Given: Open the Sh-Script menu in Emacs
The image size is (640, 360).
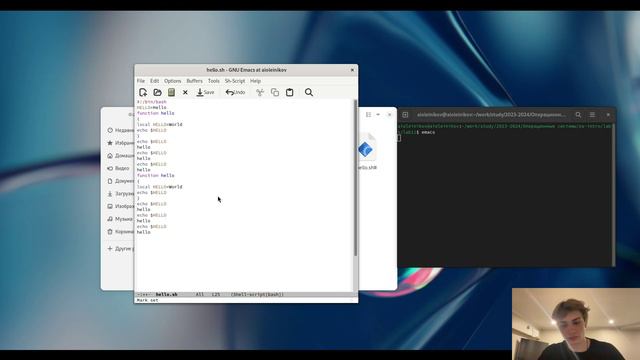Looking at the screenshot, I should pos(235,81).
